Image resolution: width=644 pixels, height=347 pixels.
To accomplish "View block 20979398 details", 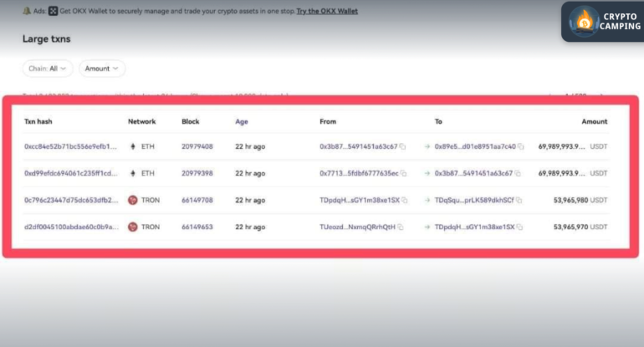I will point(197,174).
